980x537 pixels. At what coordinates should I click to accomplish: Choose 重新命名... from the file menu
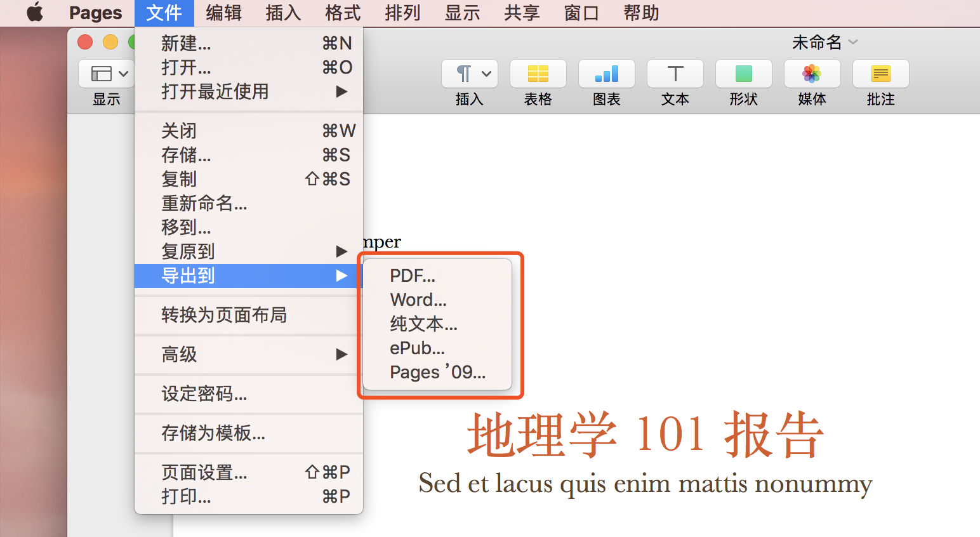pyautogui.click(x=249, y=203)
